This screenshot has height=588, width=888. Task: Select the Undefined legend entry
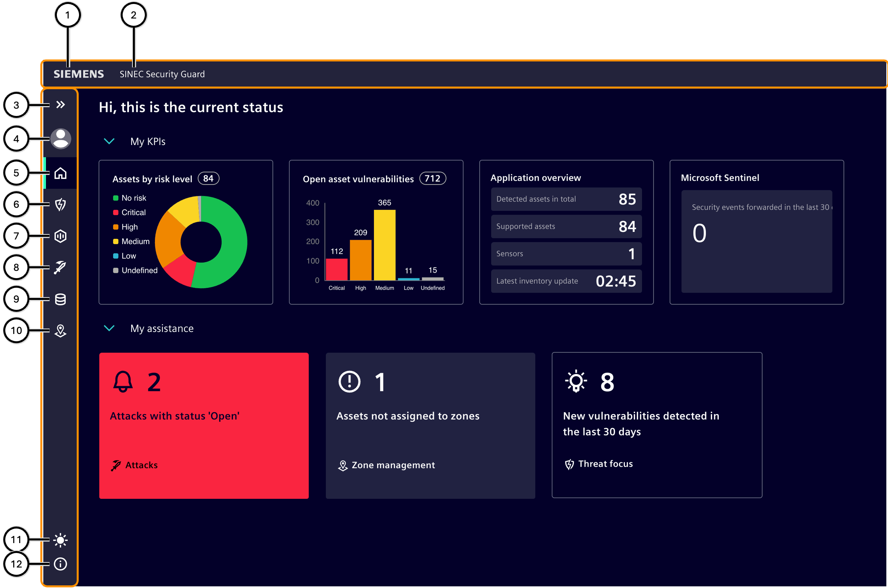click(x=135, y=270)
